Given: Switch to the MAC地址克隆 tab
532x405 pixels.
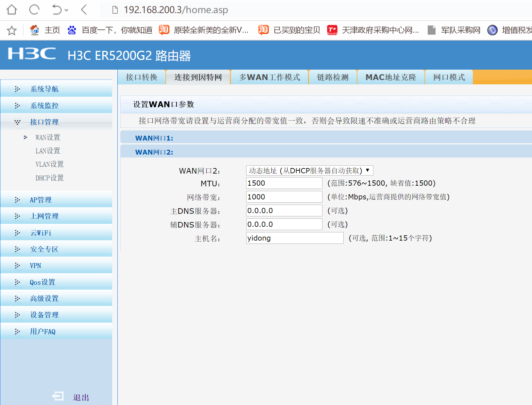Looking at the screenshot, I should coord(391,77).
